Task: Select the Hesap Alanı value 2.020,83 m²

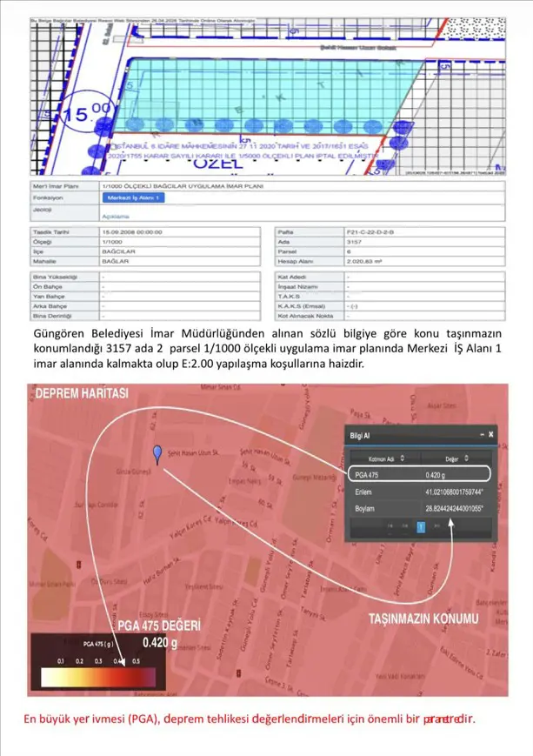Action: (424, 261)
